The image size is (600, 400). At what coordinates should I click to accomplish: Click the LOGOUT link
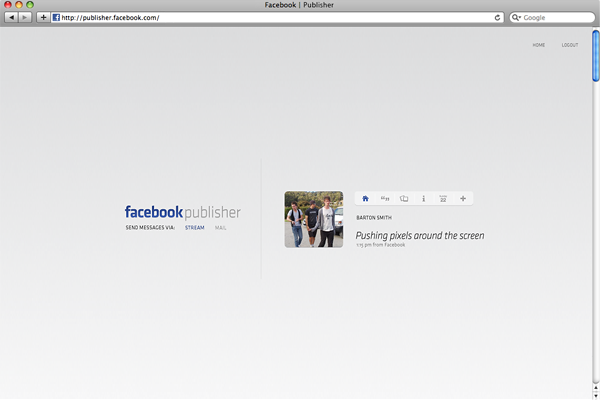pos(570,45)
